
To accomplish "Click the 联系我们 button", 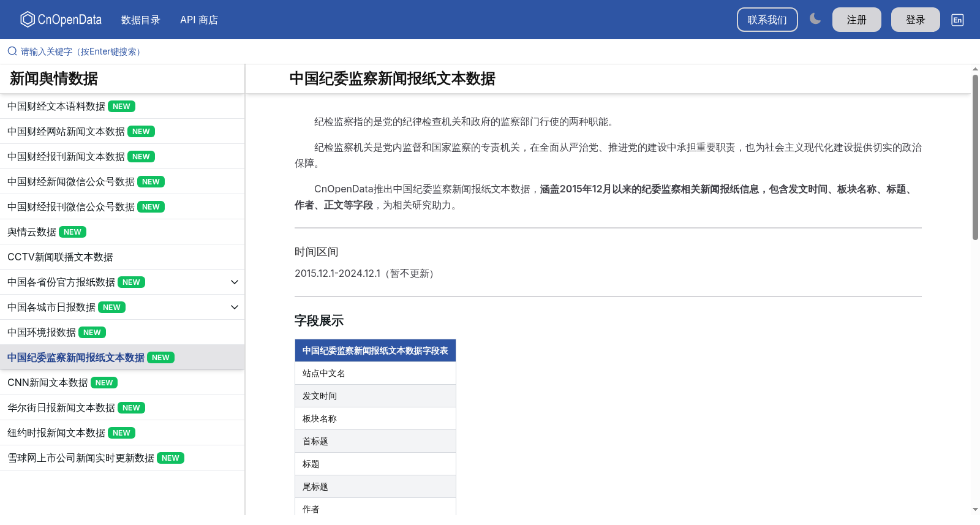I will tap(767, 20).
